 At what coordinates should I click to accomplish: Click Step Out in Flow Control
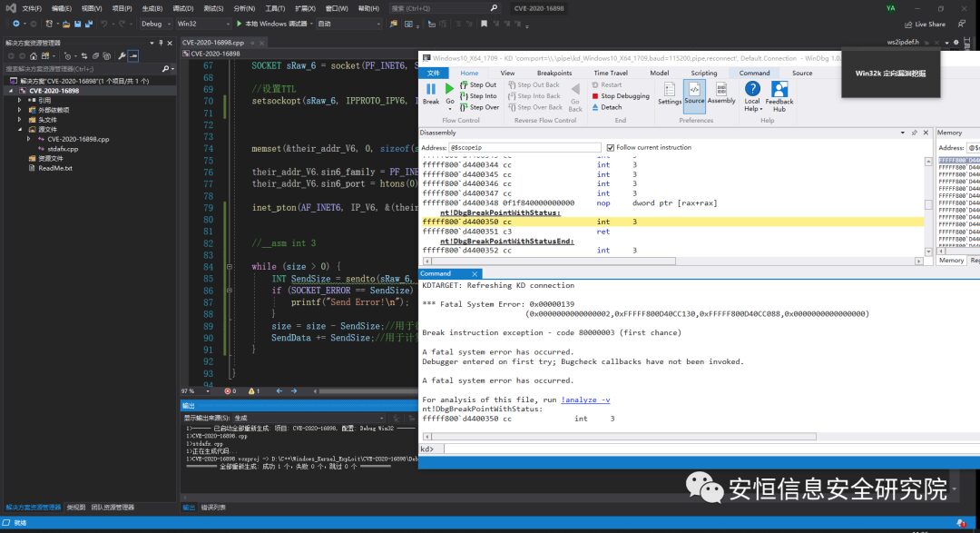(478, 85)
